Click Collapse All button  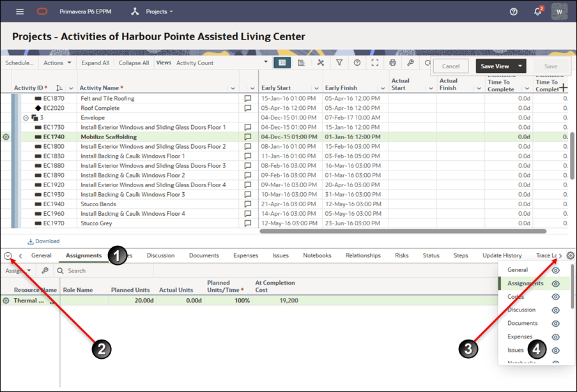point(134,63)
